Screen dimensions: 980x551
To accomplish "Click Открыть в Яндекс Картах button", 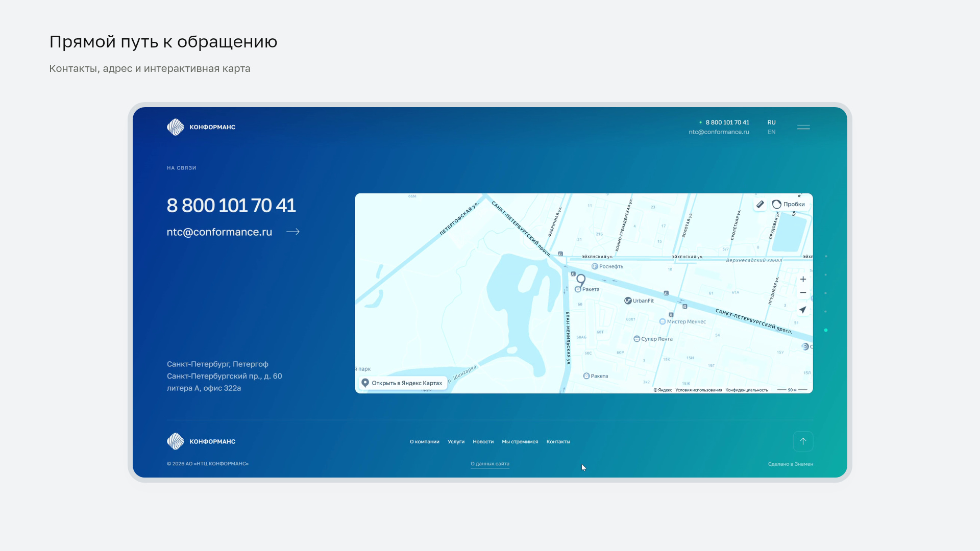I will click(403, 383).
